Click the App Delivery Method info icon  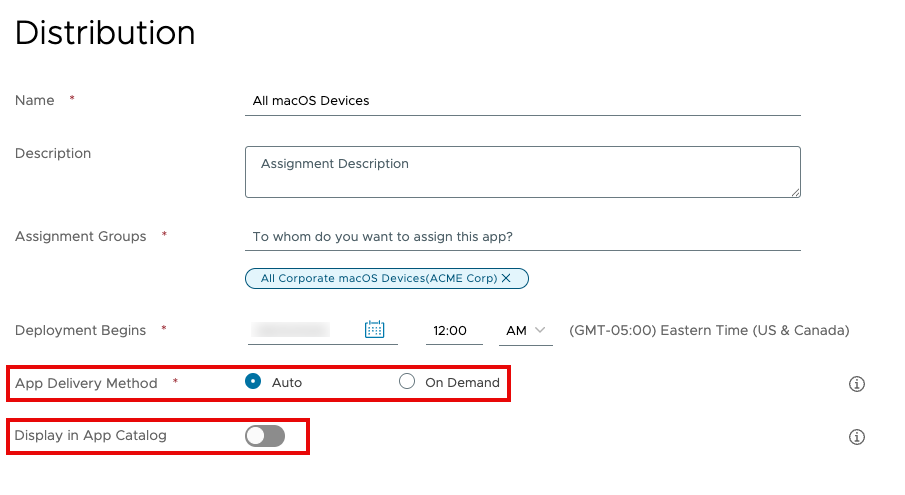coord(856,384)
